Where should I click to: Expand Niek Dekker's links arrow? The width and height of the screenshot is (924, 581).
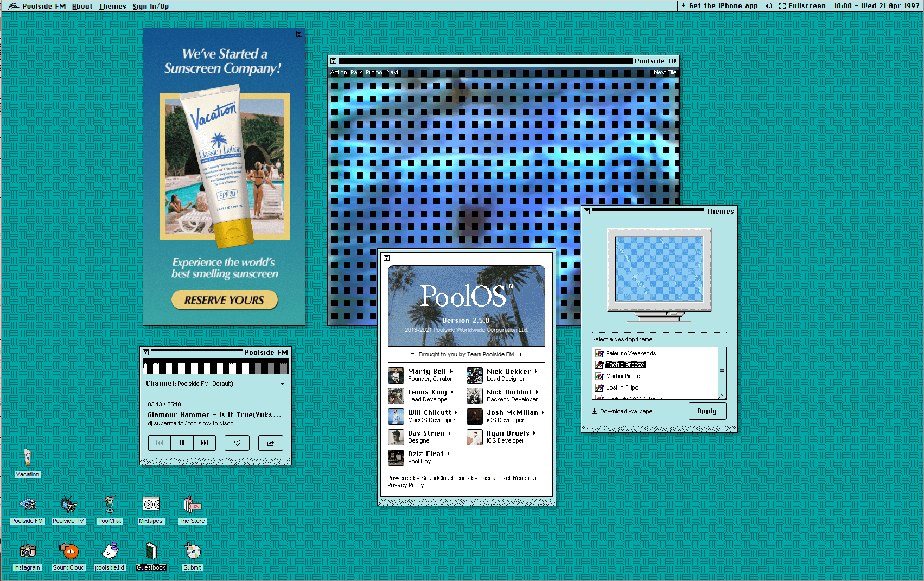tap(536, 372)
